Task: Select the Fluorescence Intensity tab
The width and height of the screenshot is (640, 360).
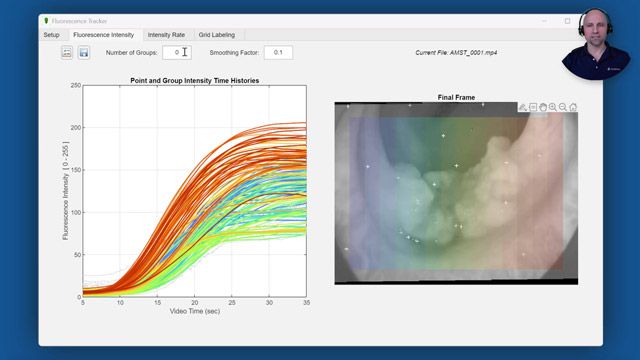Action: click(x=104, y=35)
